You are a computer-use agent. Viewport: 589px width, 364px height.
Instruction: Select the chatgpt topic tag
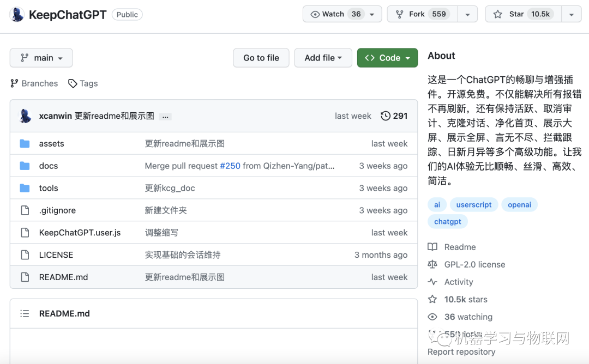point(448,222)
